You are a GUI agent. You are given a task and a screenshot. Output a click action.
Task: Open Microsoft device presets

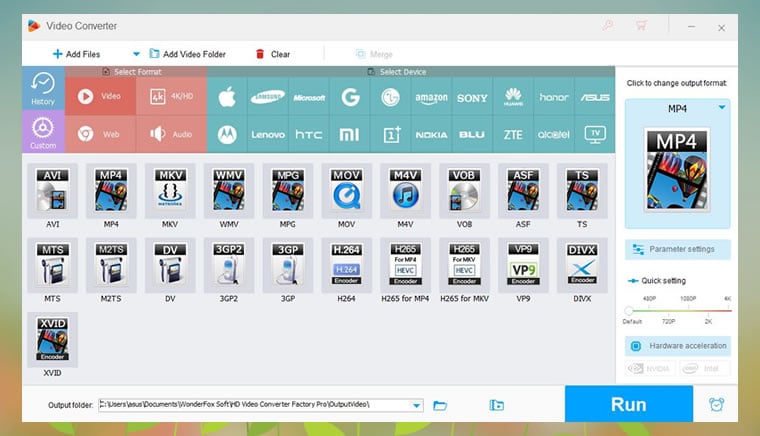(309, 97)
